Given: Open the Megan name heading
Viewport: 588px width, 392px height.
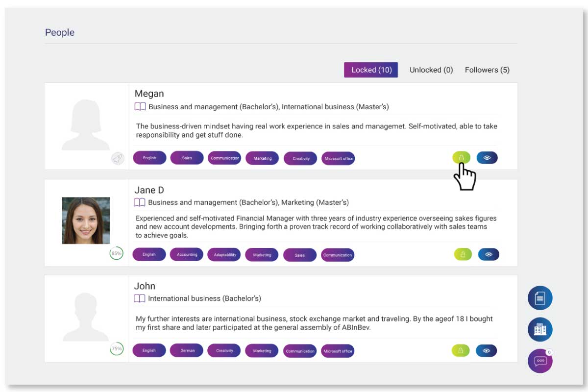Looking at the screenshot, I should point(149,94).
